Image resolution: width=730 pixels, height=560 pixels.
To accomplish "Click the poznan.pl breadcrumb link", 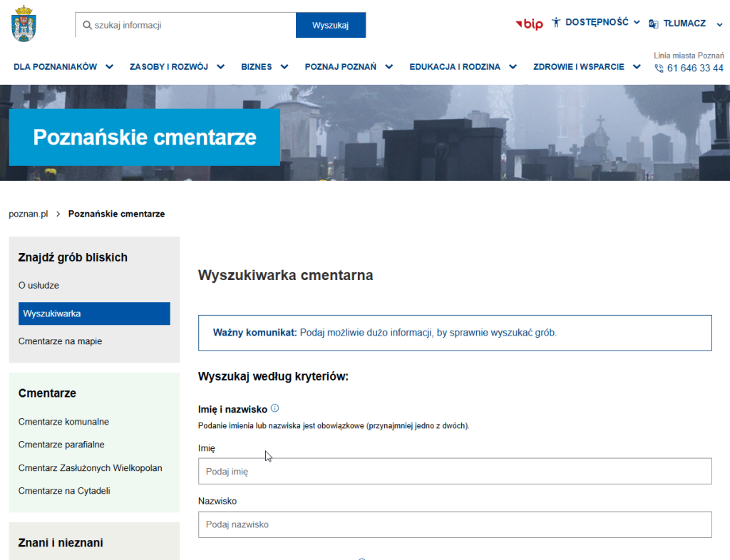I will click(x=29, y=214).
